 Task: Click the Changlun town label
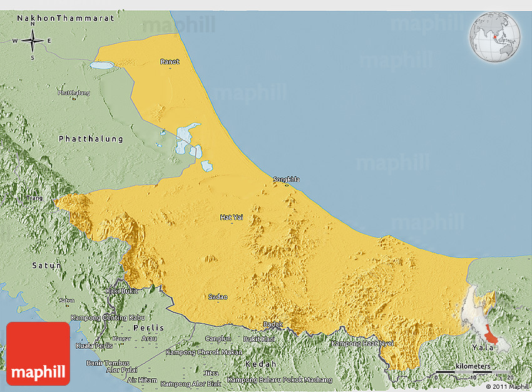pyautogui.click(x=218, y=339)
